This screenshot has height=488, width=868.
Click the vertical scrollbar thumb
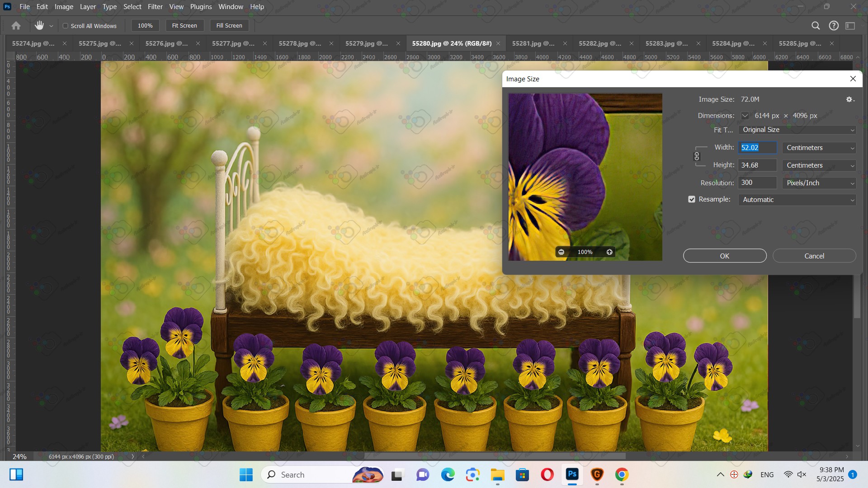tap(857, 296)
